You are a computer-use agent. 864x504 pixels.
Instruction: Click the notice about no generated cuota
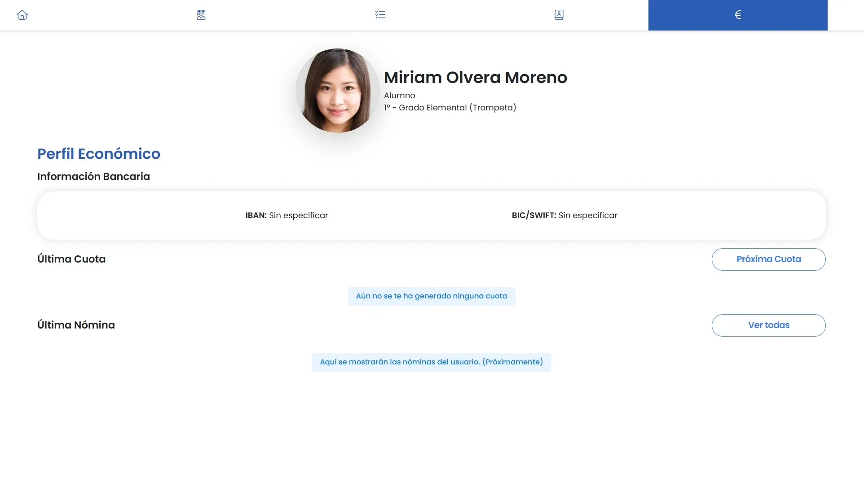point(431,296)
